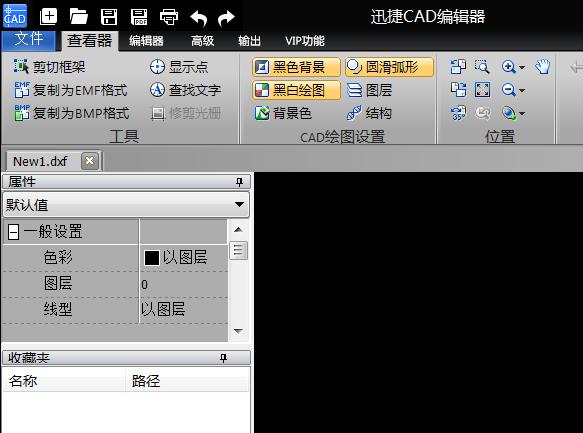The width and height of the screenshot is (583, 433).
Task: Pin the 收藏夹 panel
Action: coord(223,358)
